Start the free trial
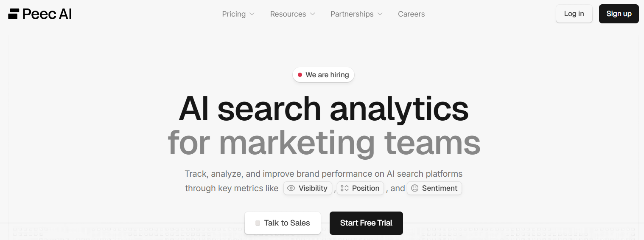Image resolution: width=644 pixels, height=240 pixels. (x=366, y=223)
